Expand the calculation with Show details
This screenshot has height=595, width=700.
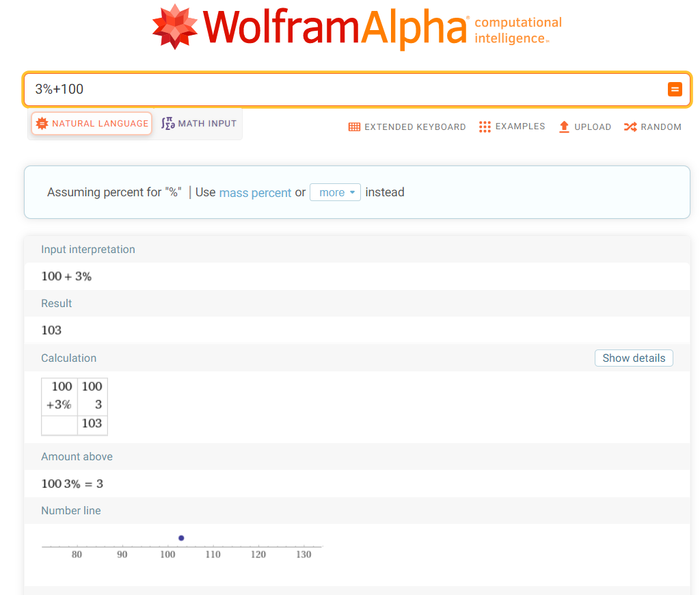pyautogui.click(x=633, y=358)
